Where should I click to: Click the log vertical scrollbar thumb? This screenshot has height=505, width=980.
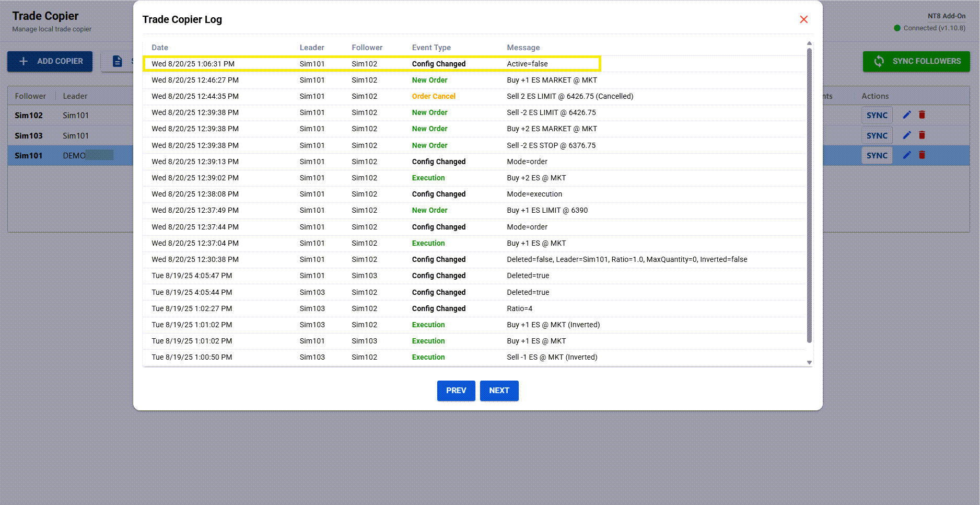[x=809, y=196]
